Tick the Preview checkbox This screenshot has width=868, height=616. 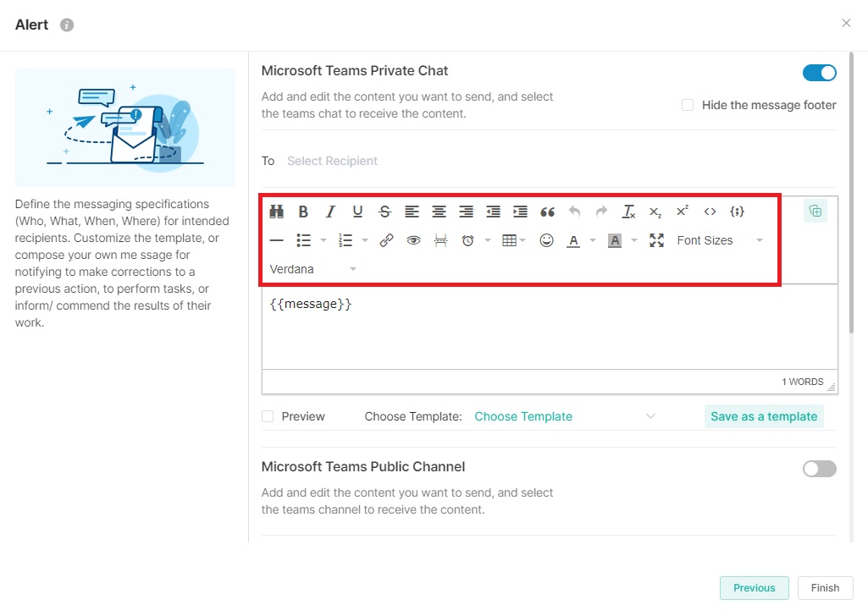[268, 416]
